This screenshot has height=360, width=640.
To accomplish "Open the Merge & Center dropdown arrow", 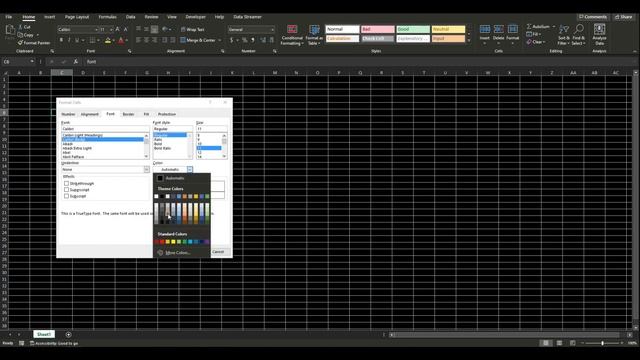I will click(220, 40).
